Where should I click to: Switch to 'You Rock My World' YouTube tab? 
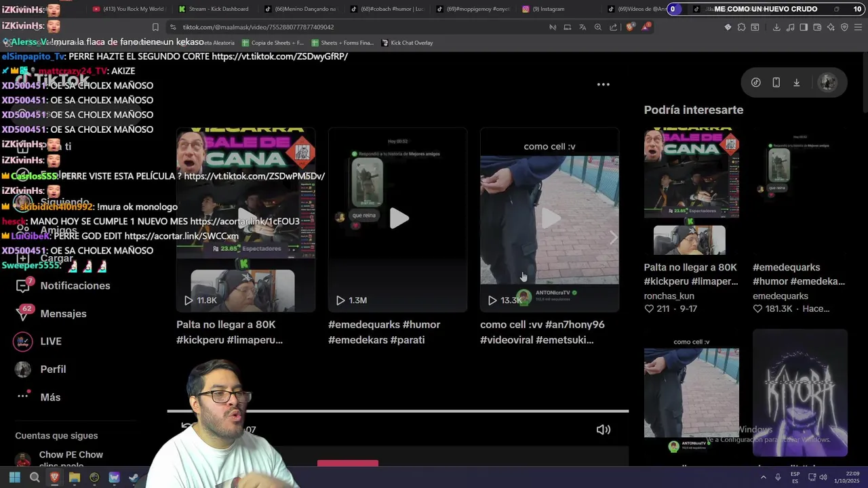point(127,9)
